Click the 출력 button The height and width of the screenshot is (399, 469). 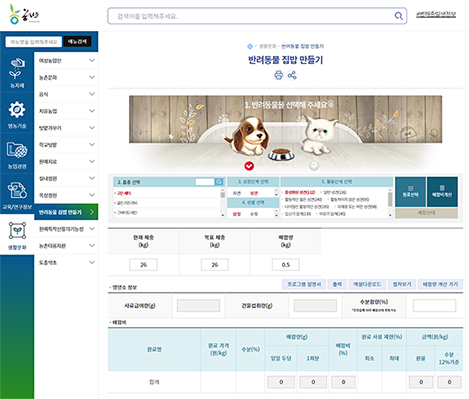337,284
